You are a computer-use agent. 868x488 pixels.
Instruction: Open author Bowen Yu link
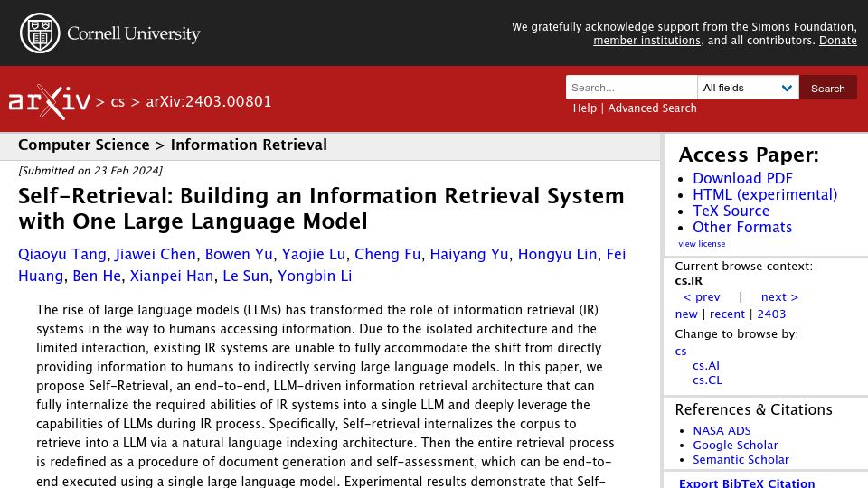point(239,255)
